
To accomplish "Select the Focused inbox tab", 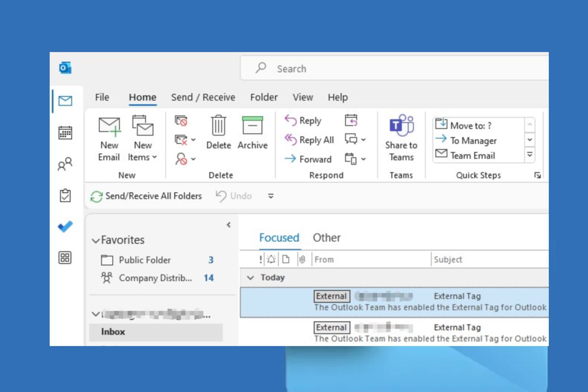I will tap(279, 238).
